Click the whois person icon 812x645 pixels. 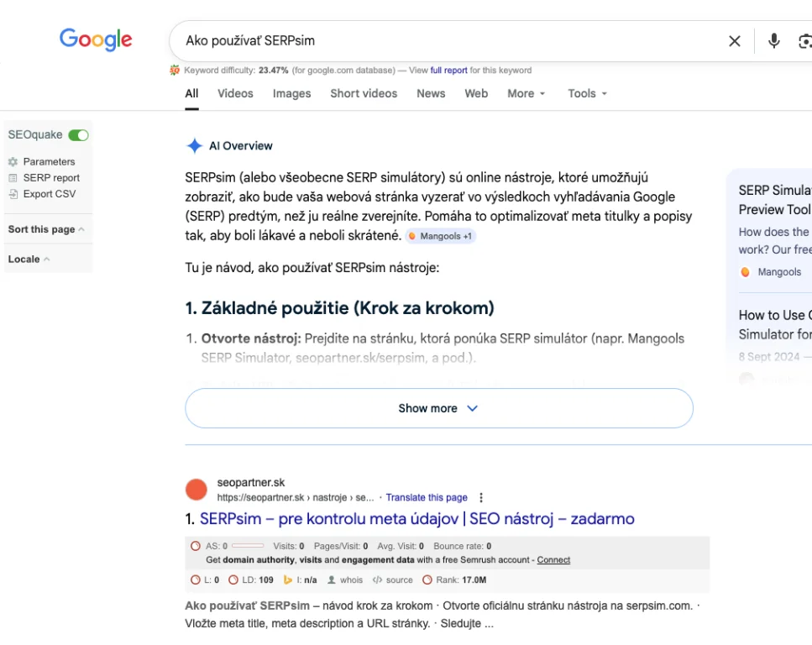tap(332, 579)
